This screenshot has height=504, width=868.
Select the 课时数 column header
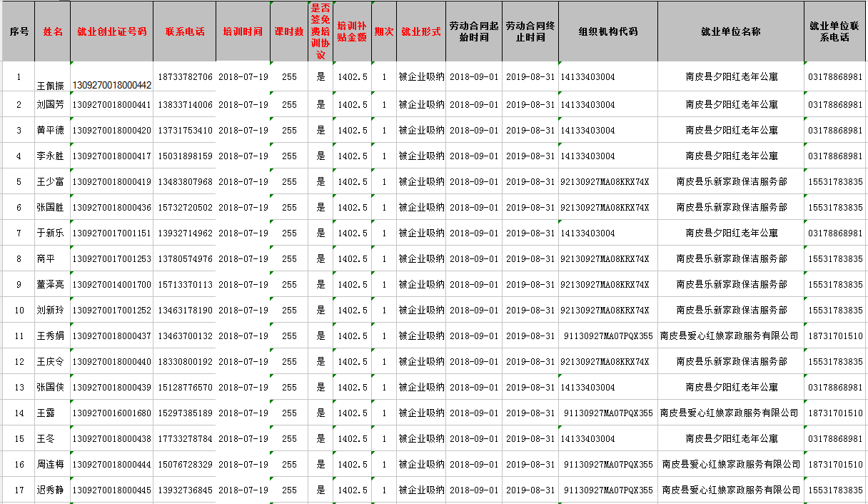pos(289,32)
